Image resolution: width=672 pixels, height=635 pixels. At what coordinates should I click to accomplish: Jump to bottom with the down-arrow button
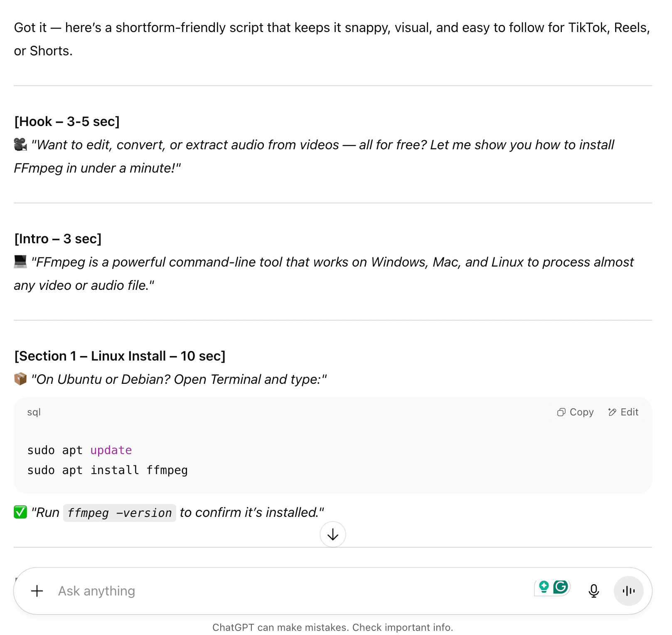click(x=332, y=534)
